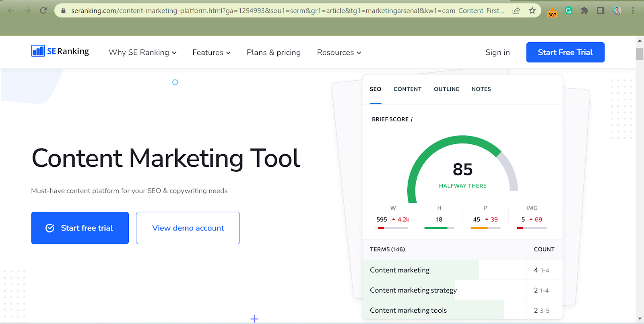This screenshot has height=324, width=644.
Task: Reload the page with the browser refresh icon
Action: (43, 10)
